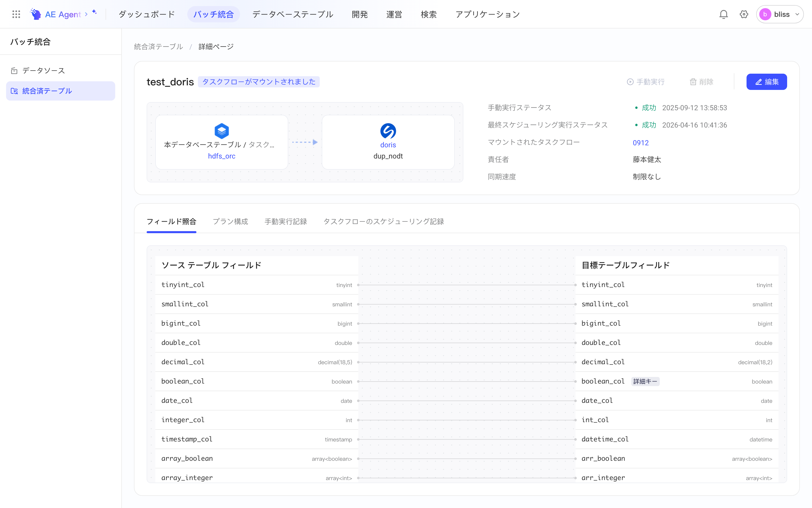
Task: Click the 統合済テーブル sidebar icon
Action: click(14, 91)
